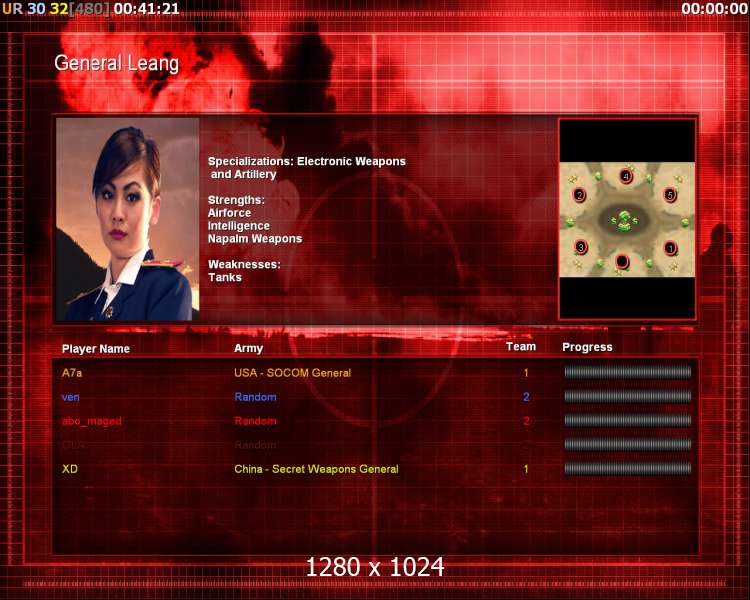Click start position 2 on the minimap
The width and height of the screenshot is (750, 600).
[x=580, y=195]
